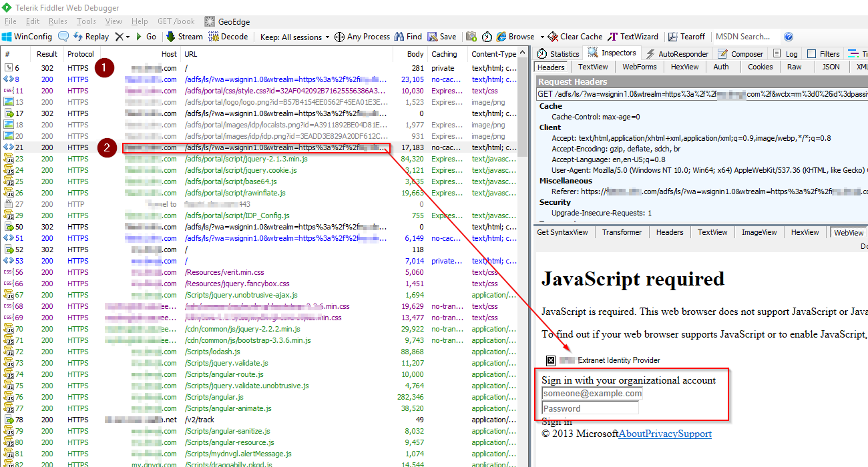Replay the selected session
The image size is (868, 467).
pos(91,36)
